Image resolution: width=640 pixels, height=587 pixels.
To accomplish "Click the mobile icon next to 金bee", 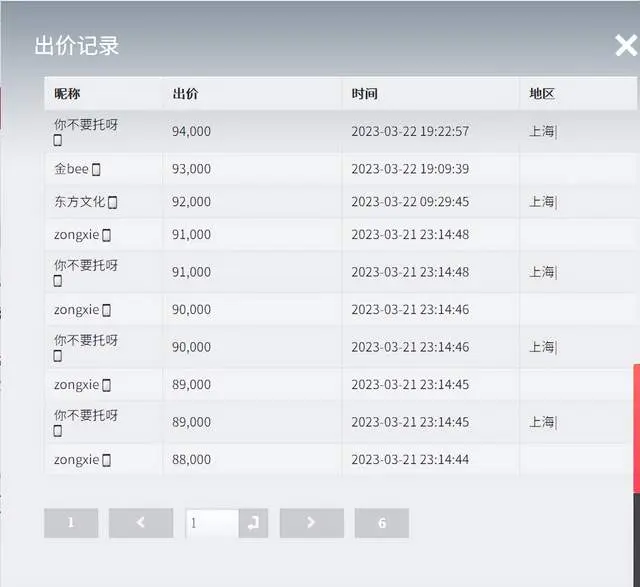I will 96,169.
